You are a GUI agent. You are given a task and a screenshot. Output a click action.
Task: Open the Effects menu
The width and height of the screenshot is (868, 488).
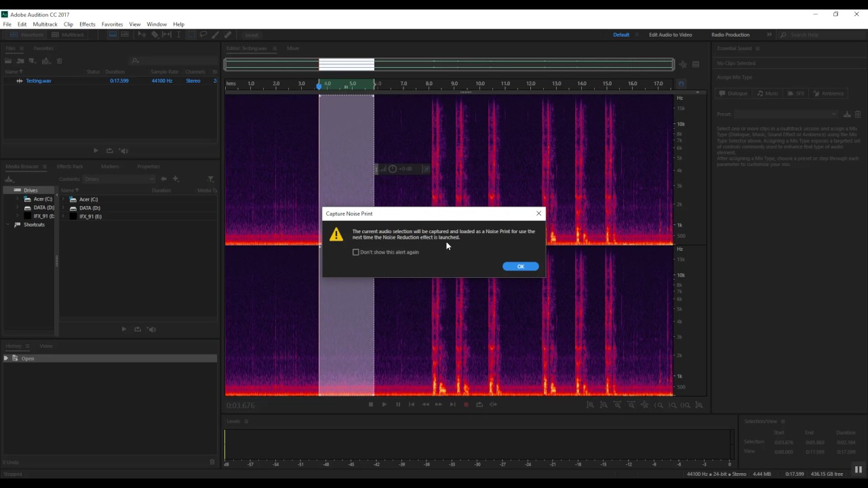pyautogui.click(x=87, y=24)
